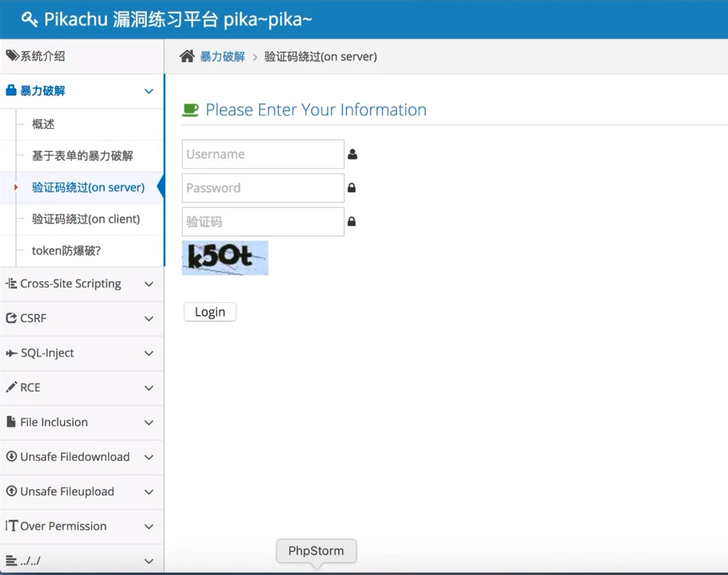
Task: Click the Cross-Site Scripting menu icon
Action: pyautogui.click(x=11, y=283)
